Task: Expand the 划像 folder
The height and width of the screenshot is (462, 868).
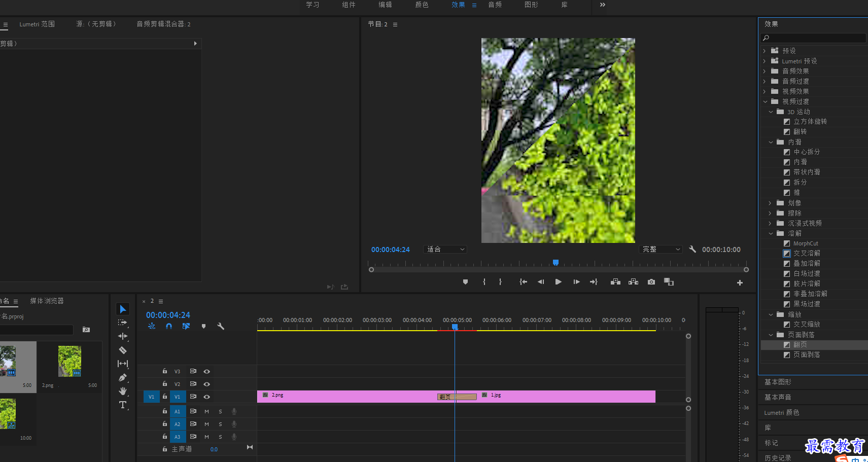Action: [x=770, y=203]
